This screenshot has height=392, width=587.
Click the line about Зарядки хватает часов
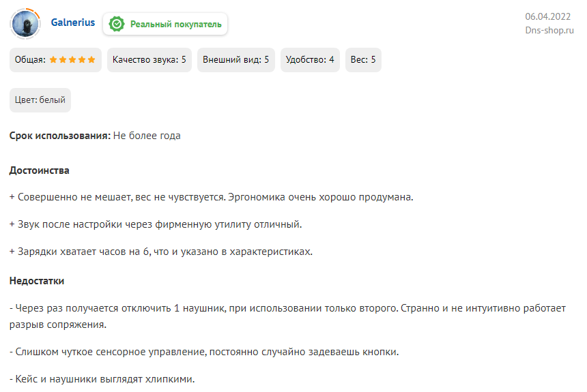click(x=161, y=252)
